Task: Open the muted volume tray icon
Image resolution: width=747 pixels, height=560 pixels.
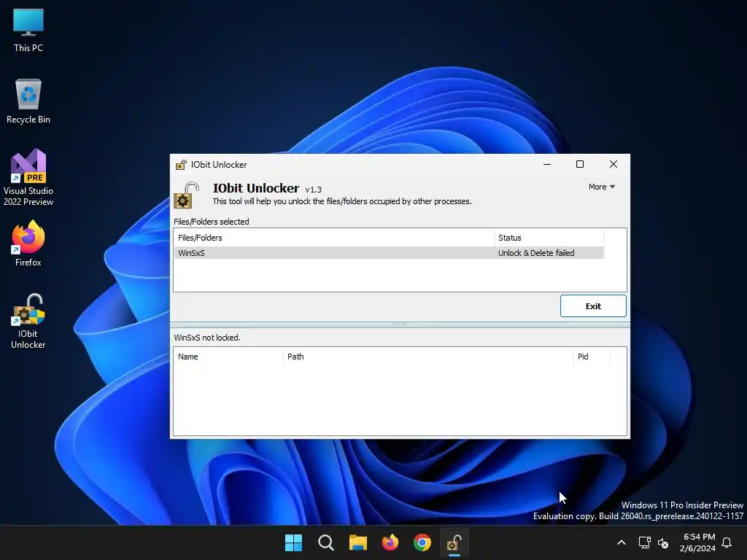Action: tap(663, 542)
